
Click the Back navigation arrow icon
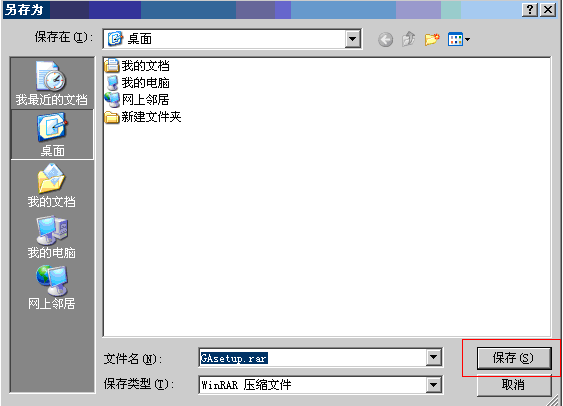tap(385, 39)
